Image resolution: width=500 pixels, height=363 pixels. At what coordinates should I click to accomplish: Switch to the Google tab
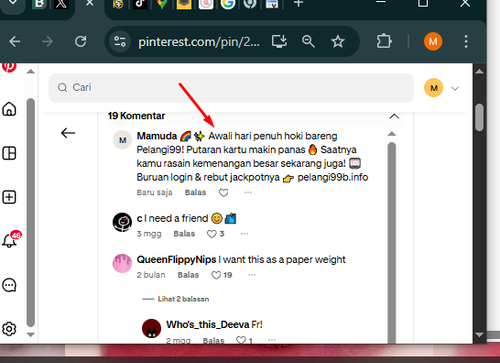228,3
